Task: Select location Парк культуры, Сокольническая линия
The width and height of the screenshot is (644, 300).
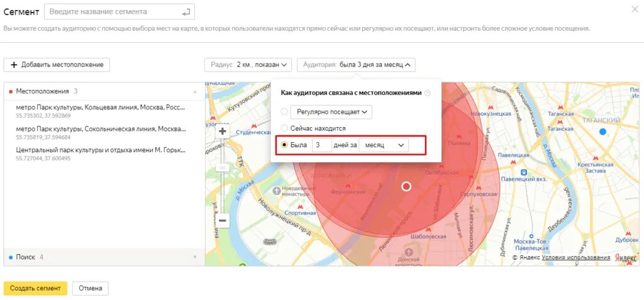Action: 101,129
